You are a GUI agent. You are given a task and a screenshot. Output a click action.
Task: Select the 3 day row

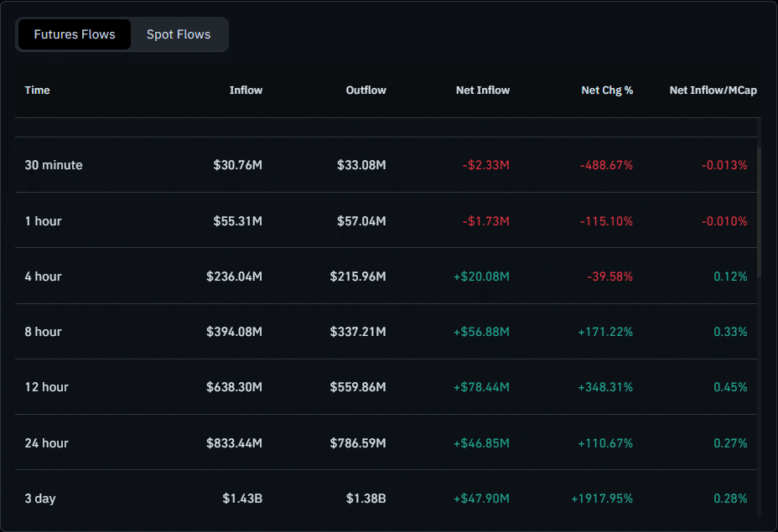[x=40, y=498]
